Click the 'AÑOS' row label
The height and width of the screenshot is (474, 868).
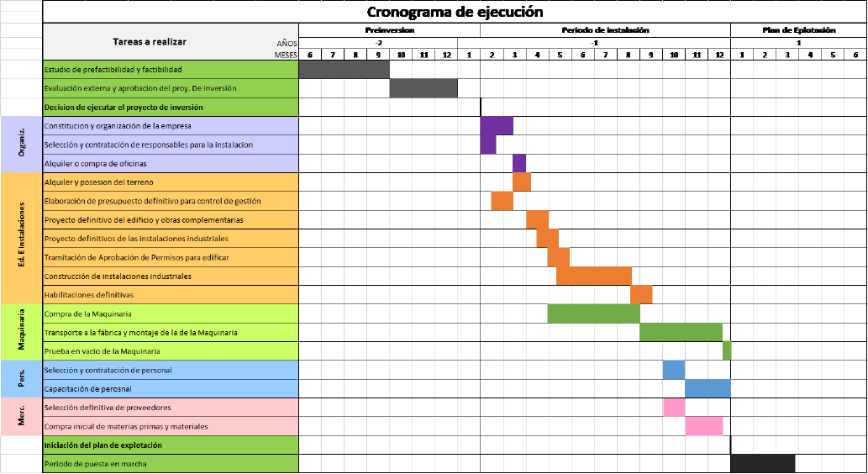pos(287,43)
